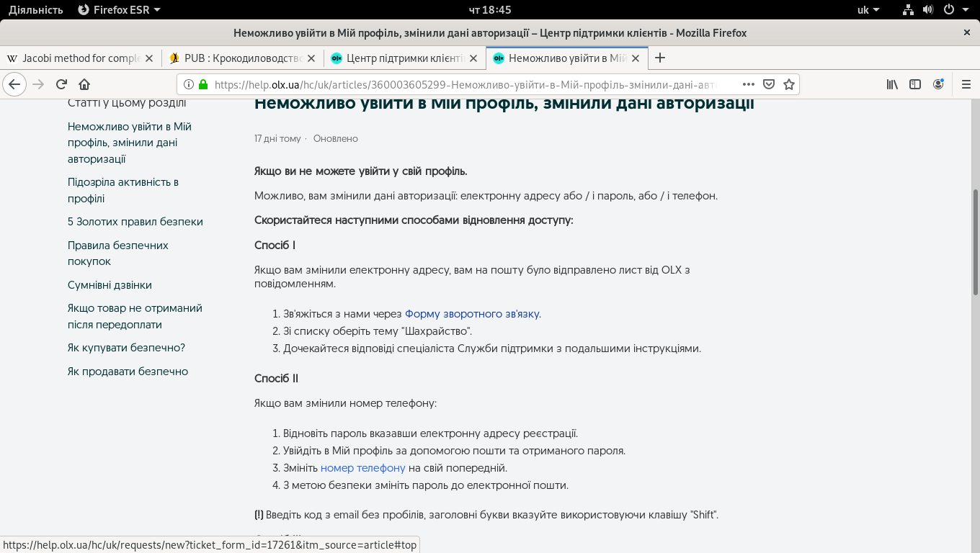
Task: Open page actions three-dot menu
Action: pyautogui.click(x=749, y=84)
